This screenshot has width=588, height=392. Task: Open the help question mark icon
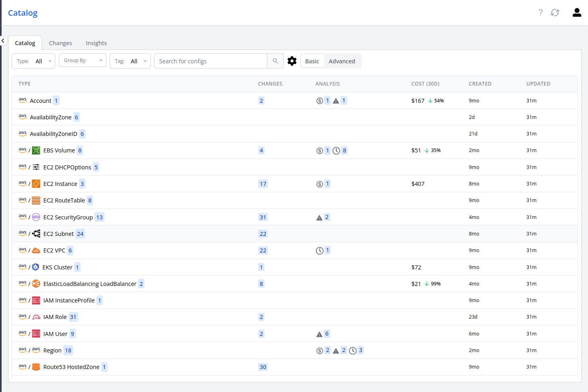pyautogui.click(x=540, y=13)
